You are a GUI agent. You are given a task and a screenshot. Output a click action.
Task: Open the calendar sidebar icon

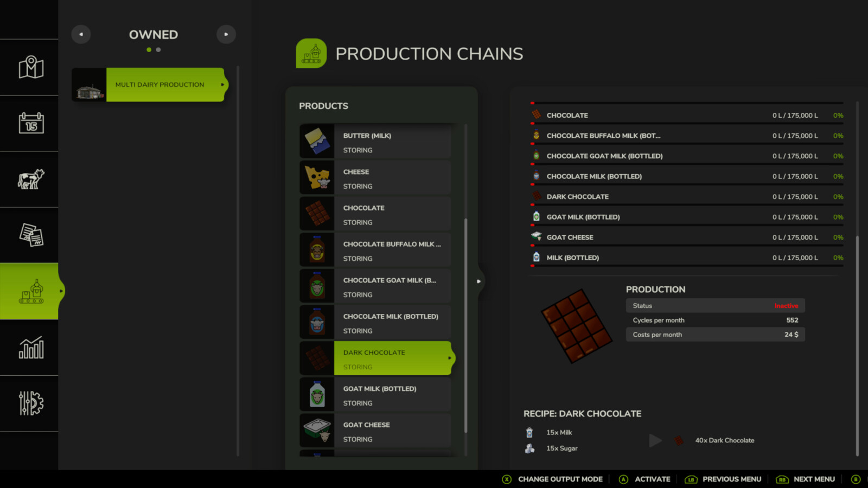[x=31, y=124]
